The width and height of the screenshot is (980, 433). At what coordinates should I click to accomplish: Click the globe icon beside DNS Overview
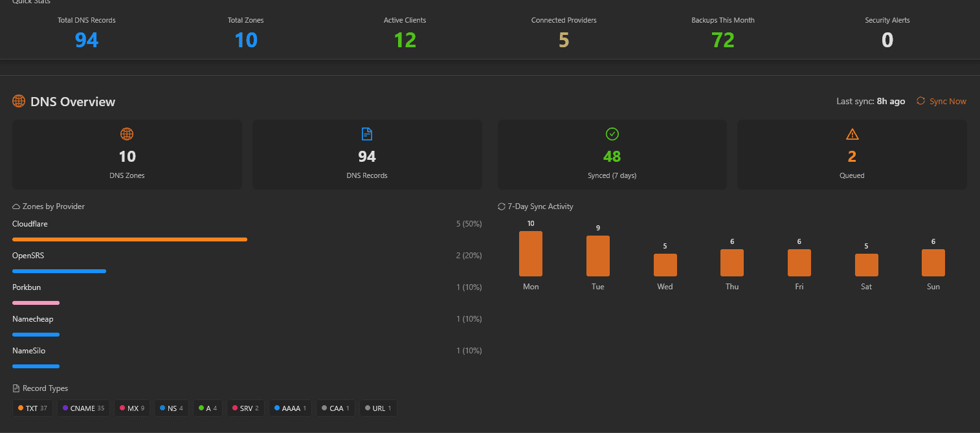19,102
